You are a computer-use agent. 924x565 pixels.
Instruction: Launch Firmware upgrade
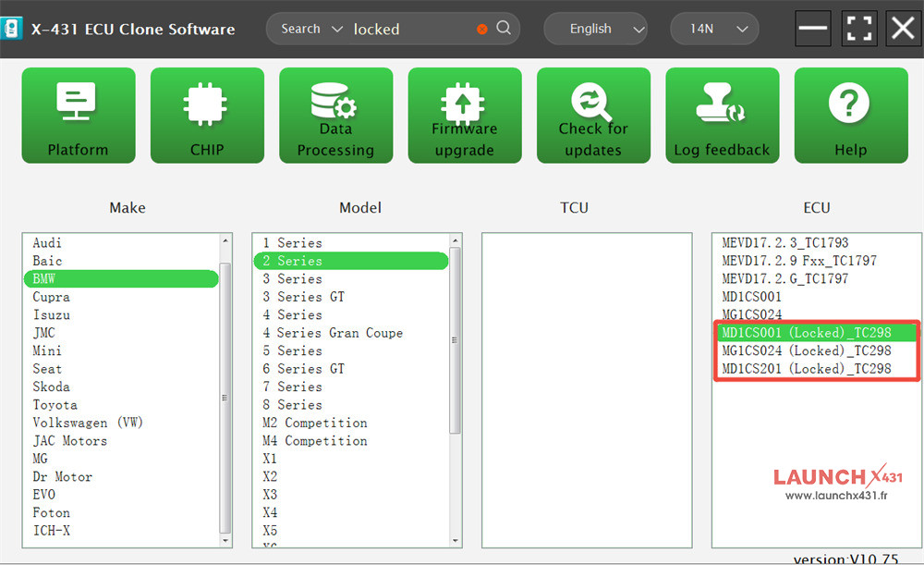pos(465,115)
